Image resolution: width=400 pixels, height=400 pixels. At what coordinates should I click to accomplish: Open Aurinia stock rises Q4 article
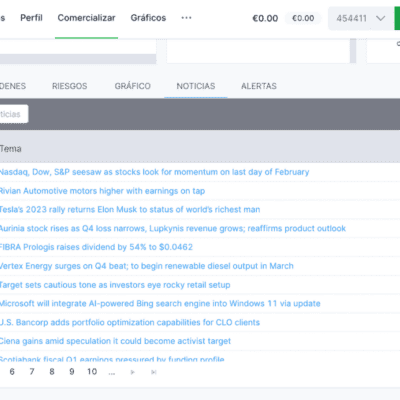pyautogui.click(x=173, y=228)
